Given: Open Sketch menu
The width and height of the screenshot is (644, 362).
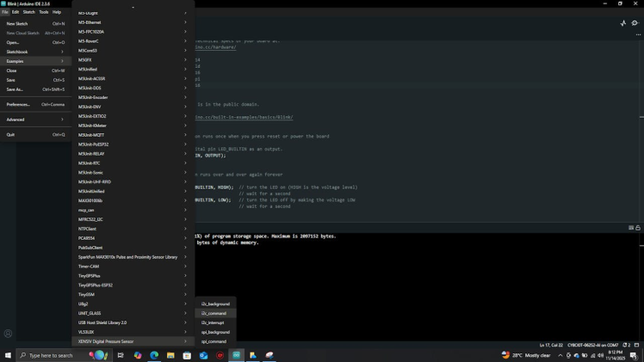Looking at the screenshot, I should (x=28, y=12).
